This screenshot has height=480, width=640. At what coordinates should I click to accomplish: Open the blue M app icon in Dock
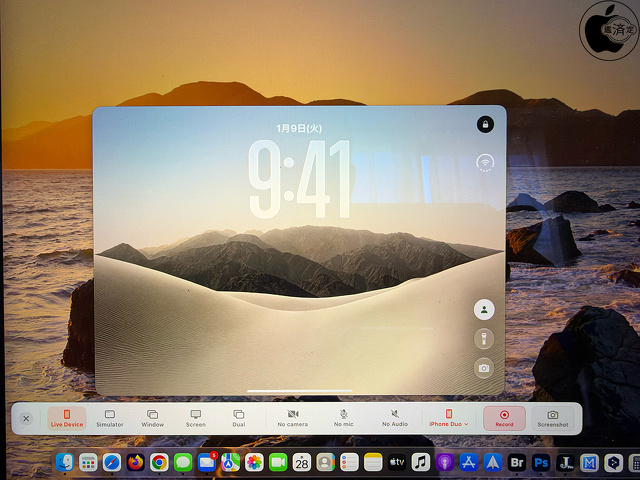(589, 462)
